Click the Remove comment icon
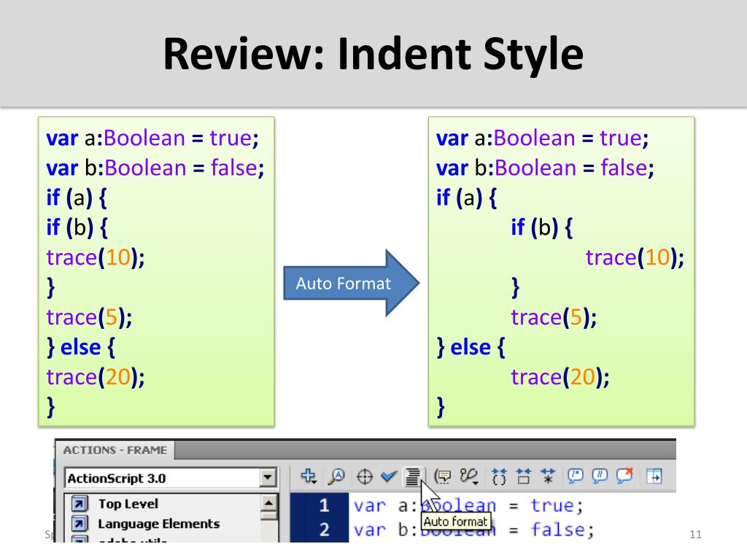Image resolution: width=747 pixels, height=560 pixels. coord(624,475)
